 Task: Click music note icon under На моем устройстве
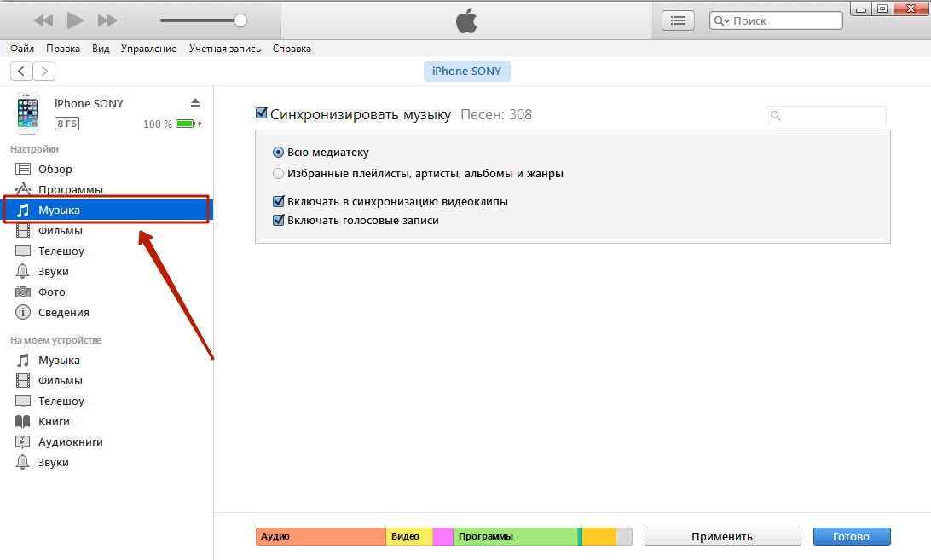pos(22,361)
